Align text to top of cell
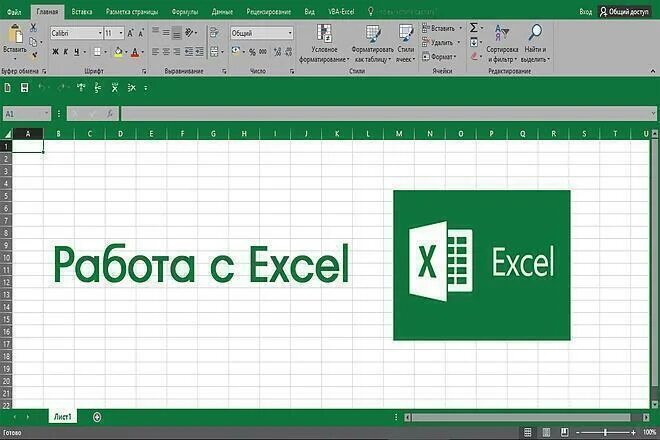 pos(155,31)
